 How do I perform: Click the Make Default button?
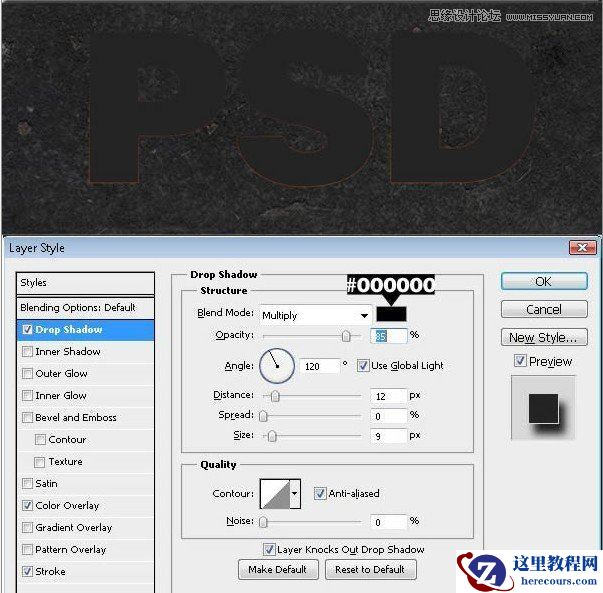click(x=278, y=570)
